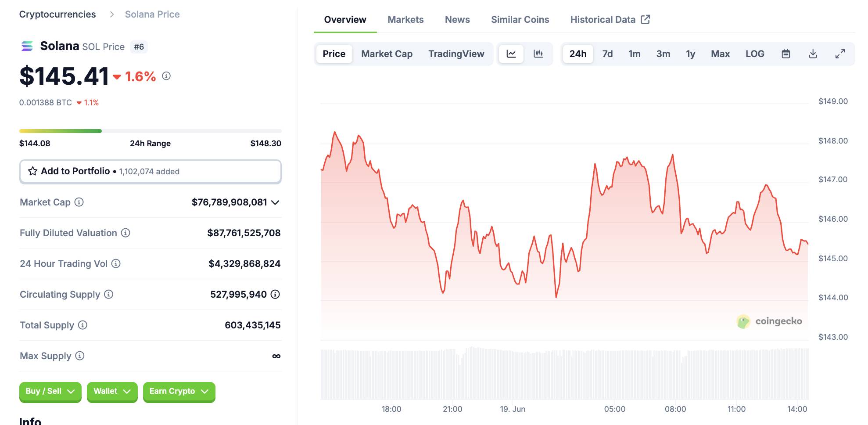
Task: Click the download chart data icon
Action: (x=813, y=54)
